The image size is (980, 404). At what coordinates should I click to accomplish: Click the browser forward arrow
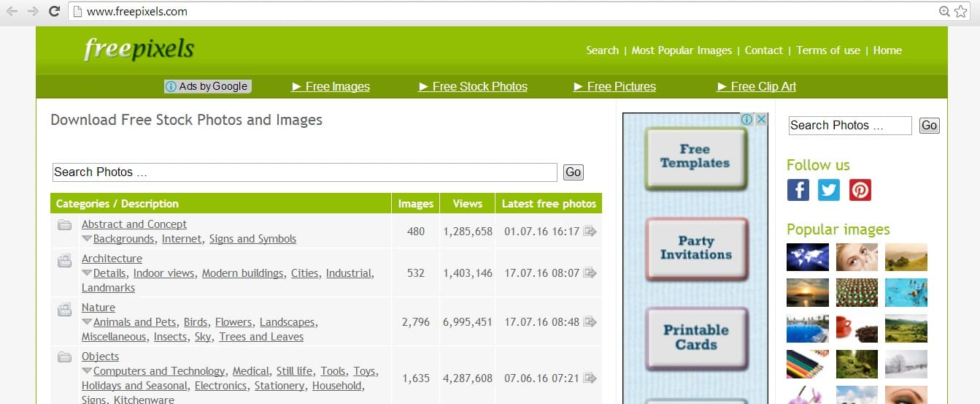[33, 11]
